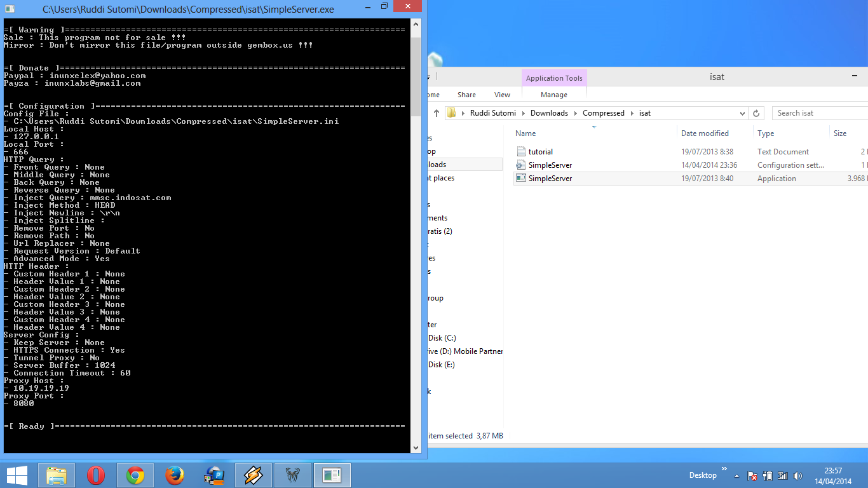Expand the arrow between Downloads and Compressed
This screenshot has height=488, width=868.
pos(575,113)
